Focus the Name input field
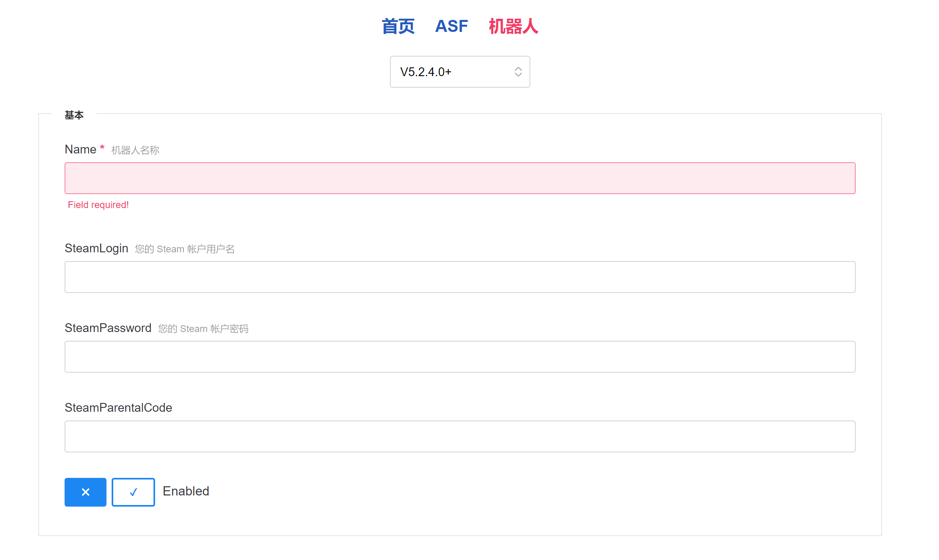The image size is (939, 560). pos(460,178)
